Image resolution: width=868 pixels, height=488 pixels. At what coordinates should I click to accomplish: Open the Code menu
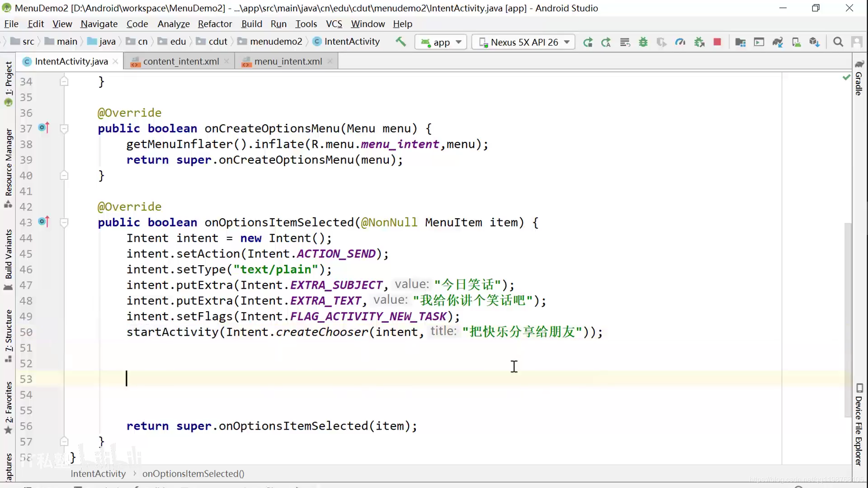point(137,24)
